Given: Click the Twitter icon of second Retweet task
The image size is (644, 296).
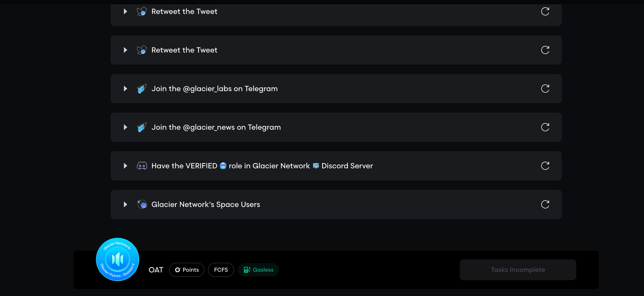Looking at the screenshot, I should tap(142, 50).
